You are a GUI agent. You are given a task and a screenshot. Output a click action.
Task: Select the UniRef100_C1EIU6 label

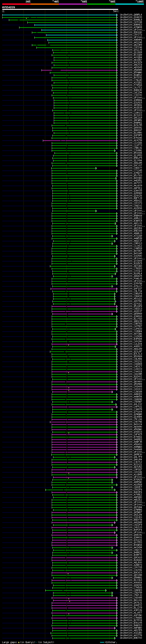[x=131, y=47]
